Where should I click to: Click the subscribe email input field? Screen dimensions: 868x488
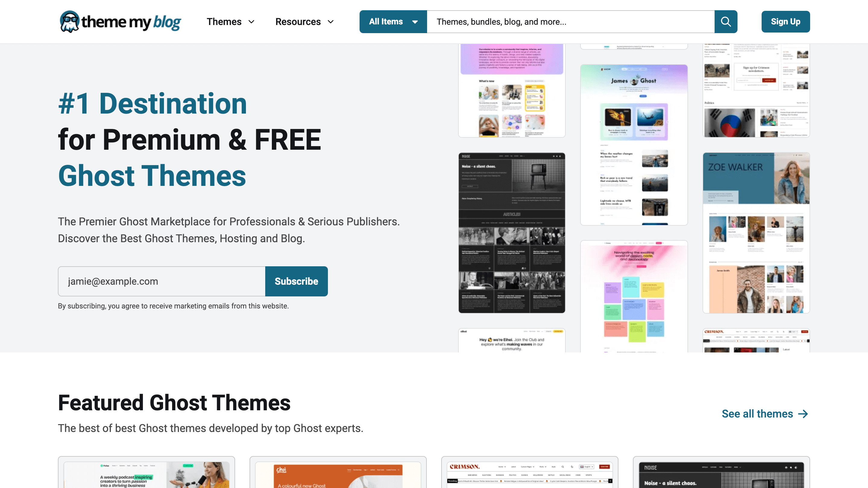[x=162, y=281]
